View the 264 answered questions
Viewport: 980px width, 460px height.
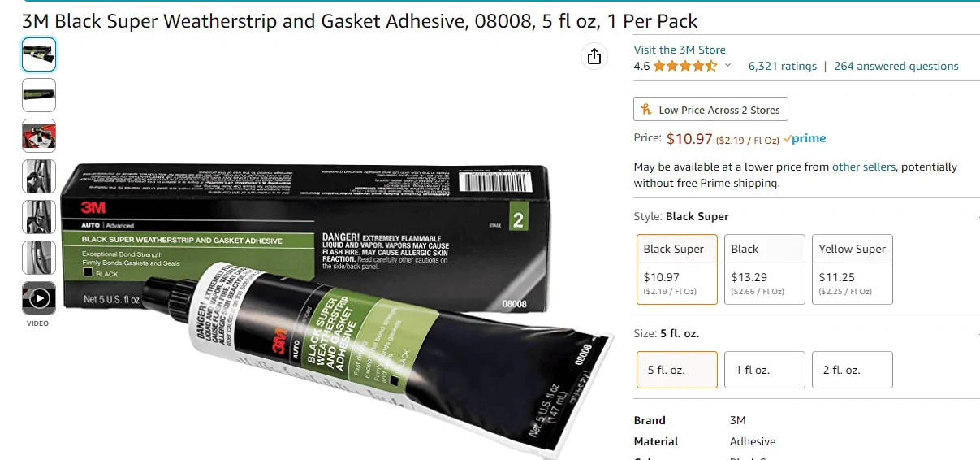coord(896,66)
